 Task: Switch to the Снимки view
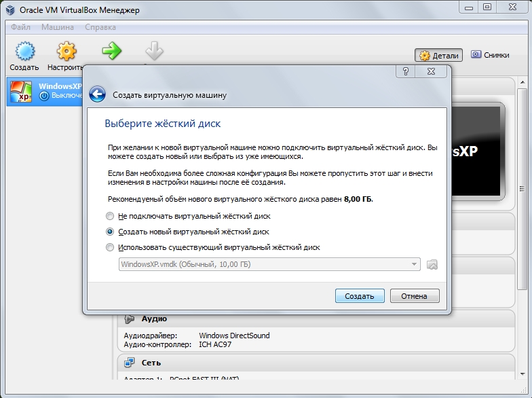click(490, 55)
